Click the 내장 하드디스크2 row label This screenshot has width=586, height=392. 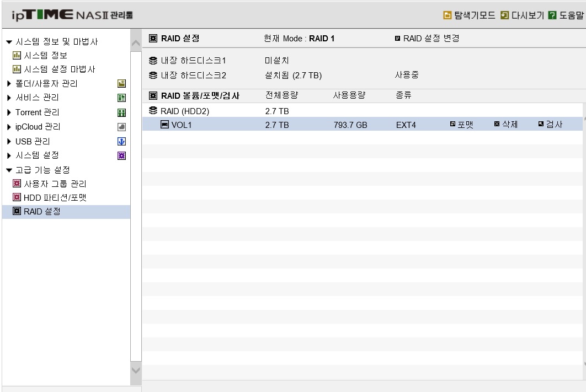point(194,76)
